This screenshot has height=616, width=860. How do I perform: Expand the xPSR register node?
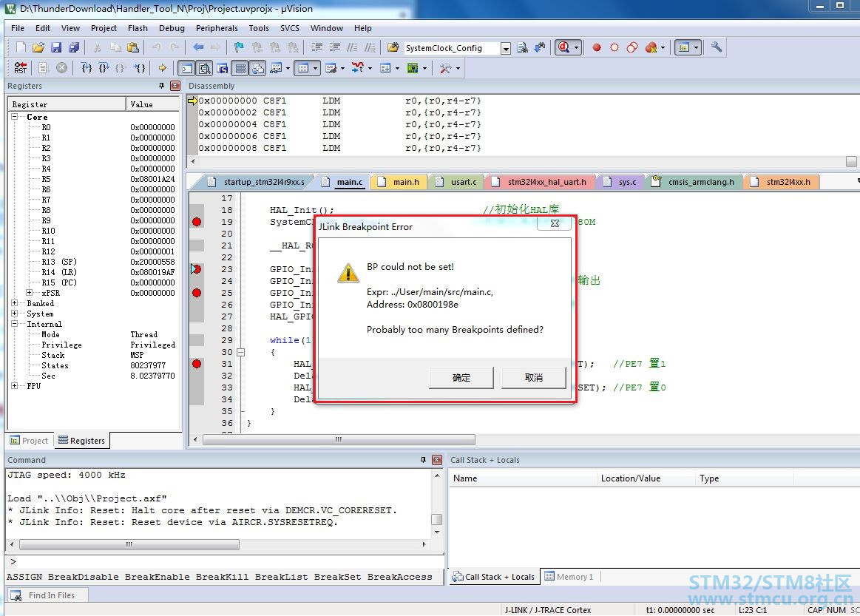pos(29,293)
